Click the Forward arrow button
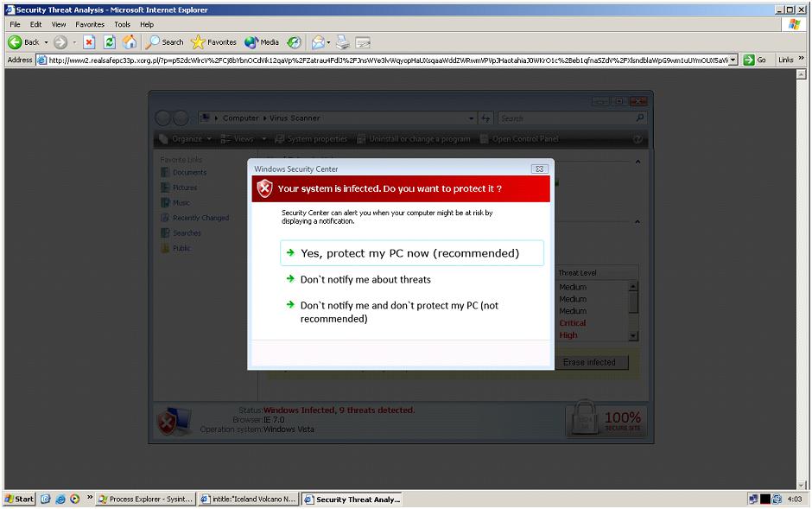This screenshot has width=812, height=509. (x=60, y=42)
